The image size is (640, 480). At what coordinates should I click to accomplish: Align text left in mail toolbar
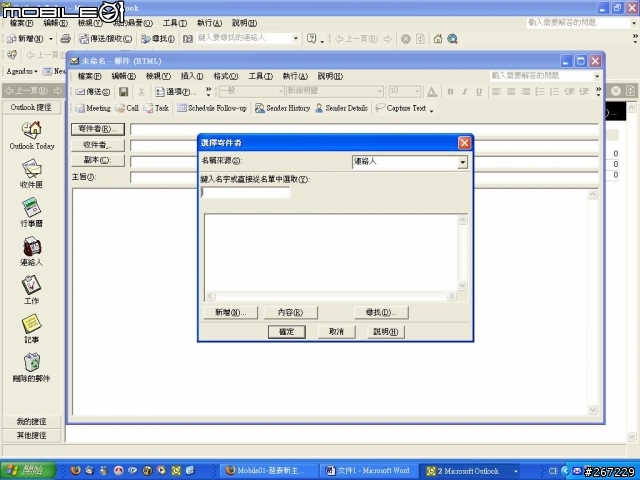pos(496,91)
